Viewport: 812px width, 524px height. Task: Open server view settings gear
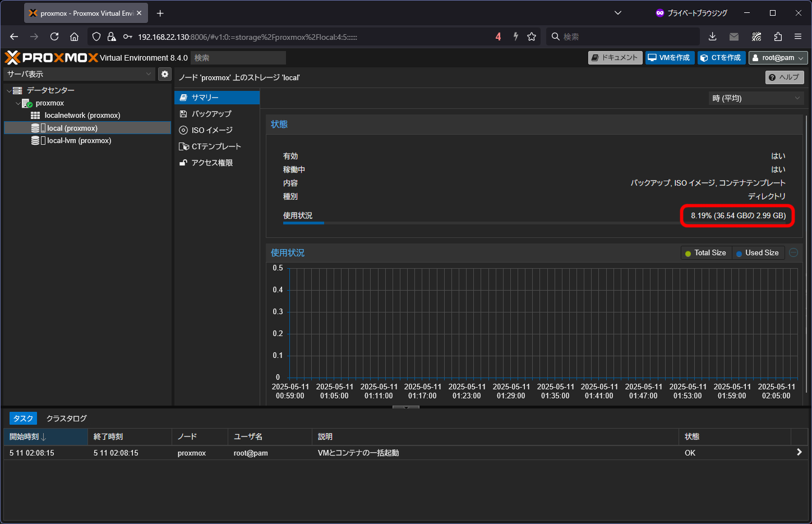pos(165,74)
